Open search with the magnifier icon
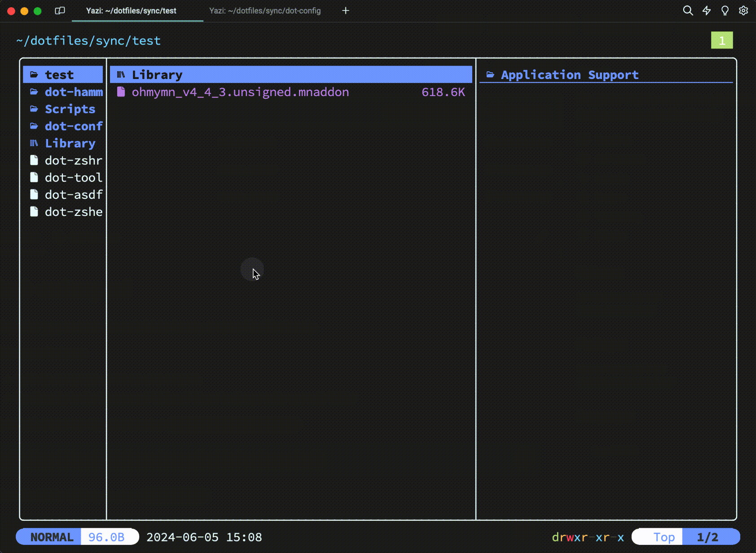 coord(688,10)
